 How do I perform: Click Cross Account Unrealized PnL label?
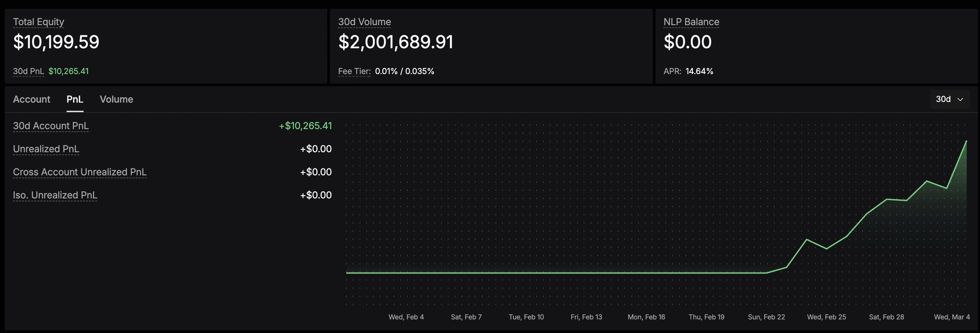[x=79, y=172]
